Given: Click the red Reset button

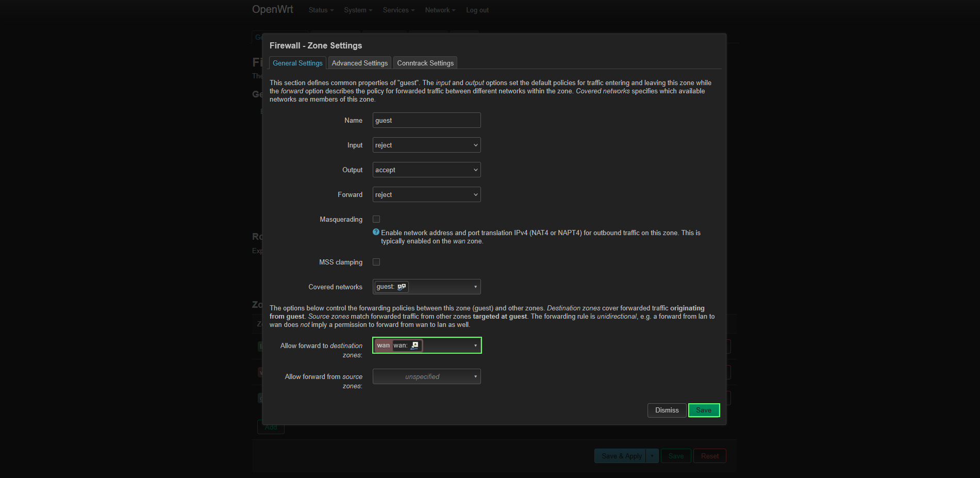Looking at the screenshot, I should (710, 456).
